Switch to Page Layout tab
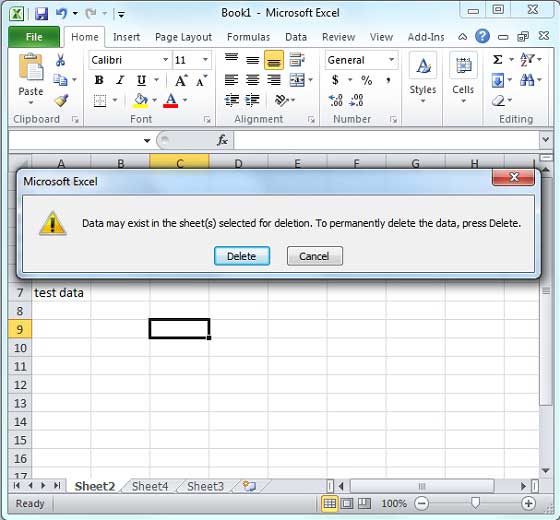 point(183,37)
